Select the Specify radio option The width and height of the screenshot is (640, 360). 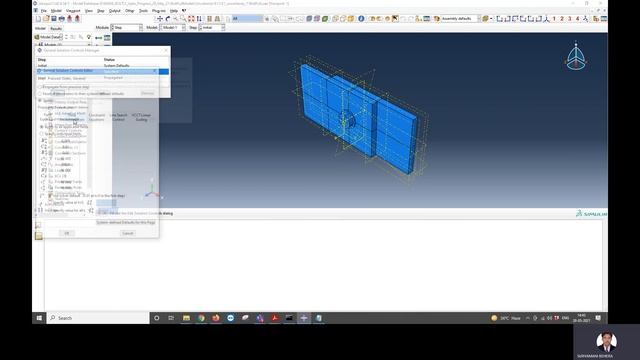[46, 100]
